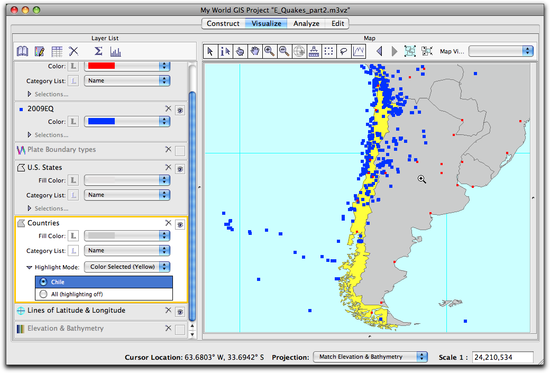Select All (highlighting off) radio button

tap(43, 294)
